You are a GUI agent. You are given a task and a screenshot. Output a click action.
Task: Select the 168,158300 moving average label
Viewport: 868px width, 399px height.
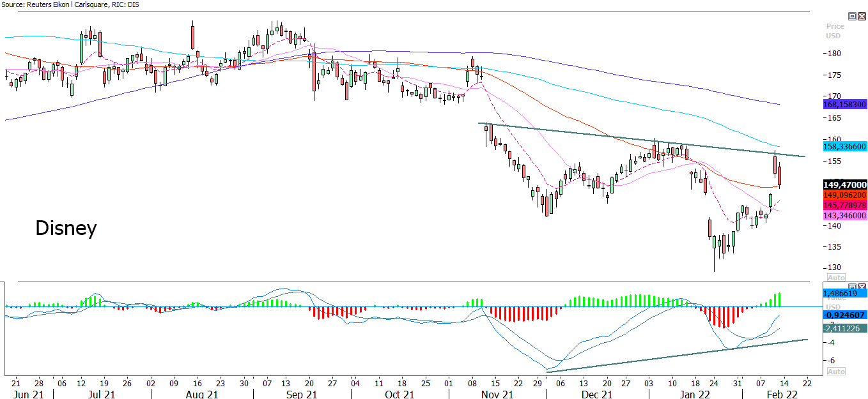click(x=844, y=103)
